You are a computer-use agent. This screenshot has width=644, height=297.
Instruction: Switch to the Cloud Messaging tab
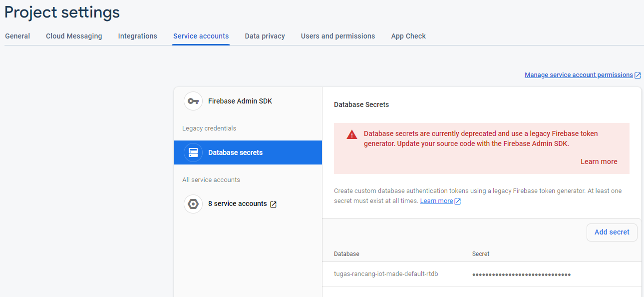click(74, 36)
